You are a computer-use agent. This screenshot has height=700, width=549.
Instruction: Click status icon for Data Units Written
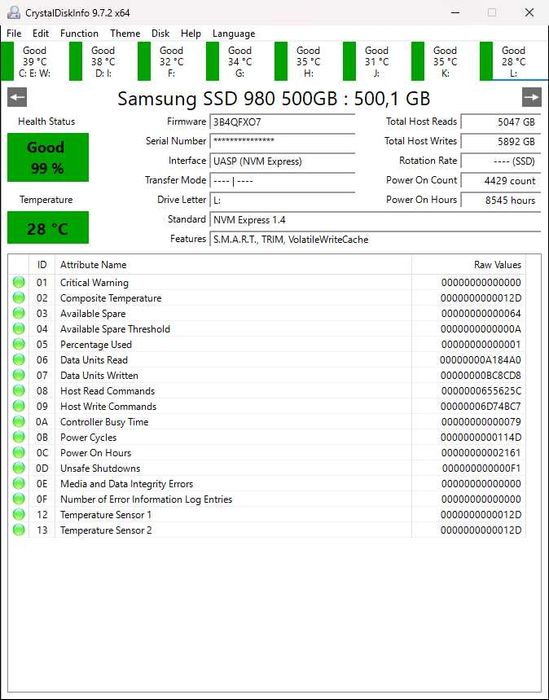pyautogui.click(x=19, y=375)
